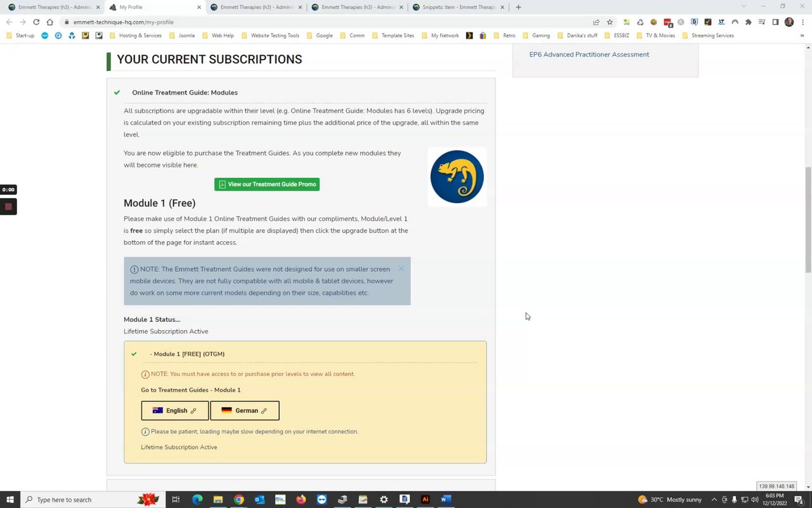
Task: Open the media control playlist icon
Action: 762,22
